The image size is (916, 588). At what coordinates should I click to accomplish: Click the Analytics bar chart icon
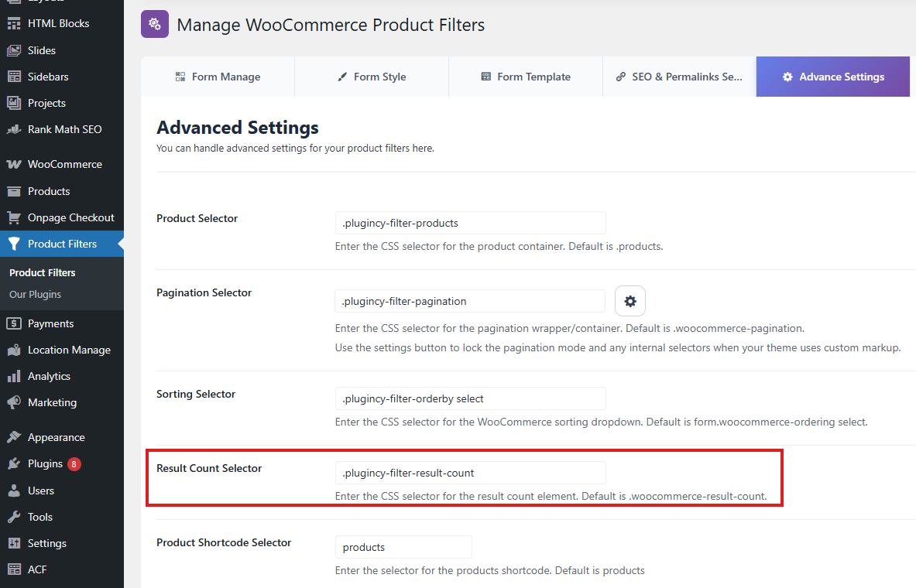(14, 376)
